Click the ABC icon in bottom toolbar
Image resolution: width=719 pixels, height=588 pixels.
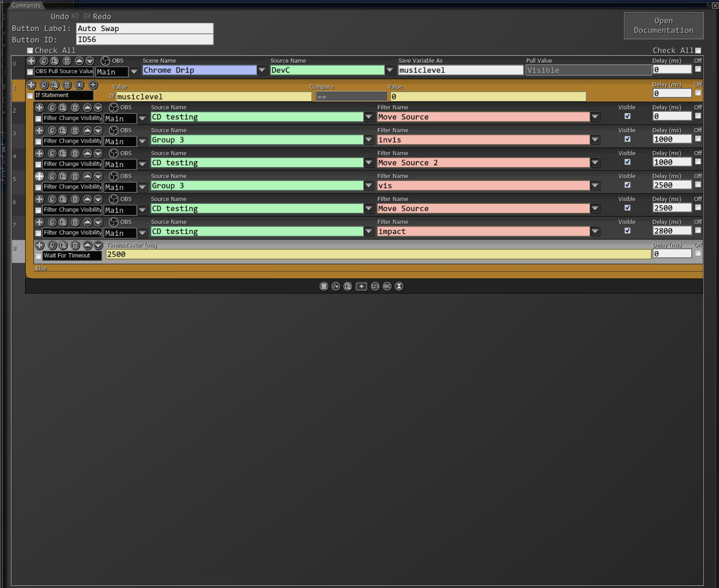click(x=387, y=287)
